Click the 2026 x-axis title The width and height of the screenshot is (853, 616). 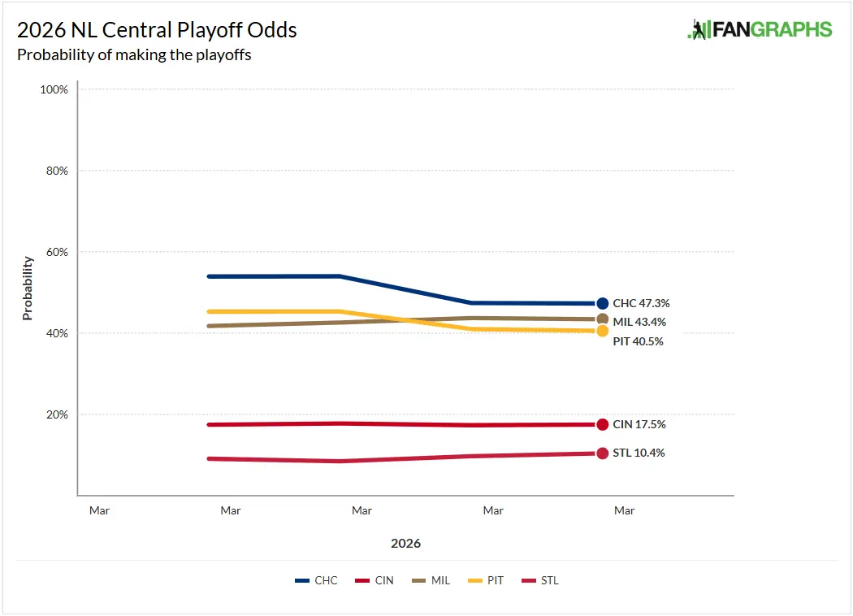point(405,543)
